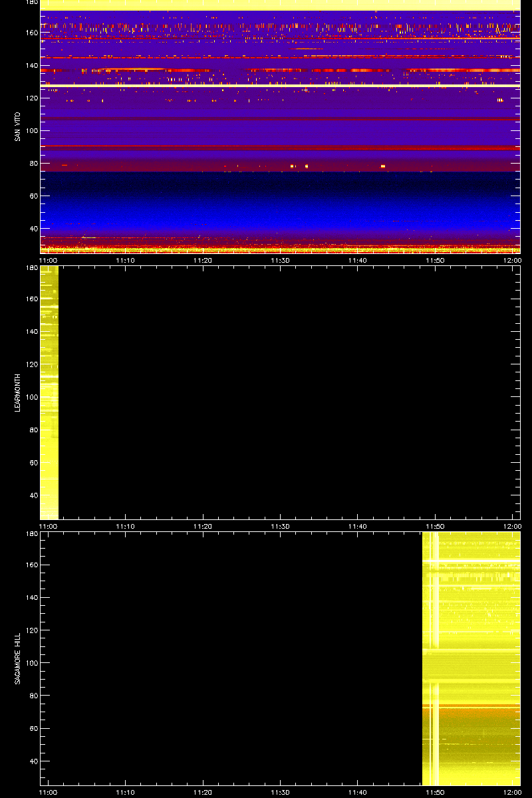
Task: Pick the 11:40 tick label under Learmonth panel
Action: click(358, 526)
